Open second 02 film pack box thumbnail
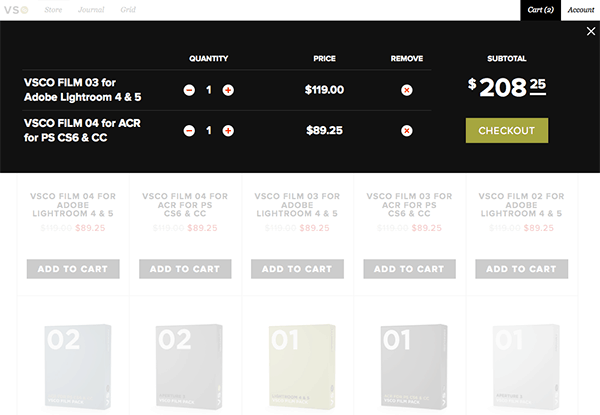The width and height of the screenshot is (600, 415). coord(189,366)
